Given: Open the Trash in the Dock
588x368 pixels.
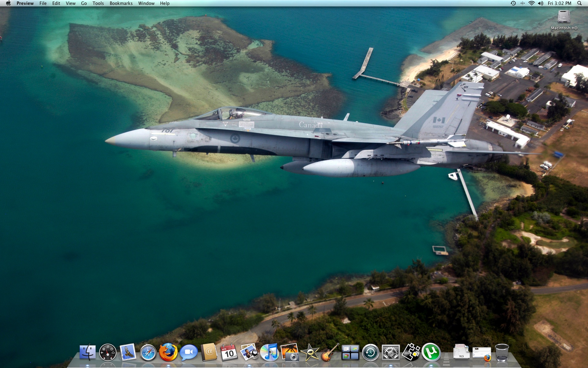Looking at the screenshot, I should [502, 353].
